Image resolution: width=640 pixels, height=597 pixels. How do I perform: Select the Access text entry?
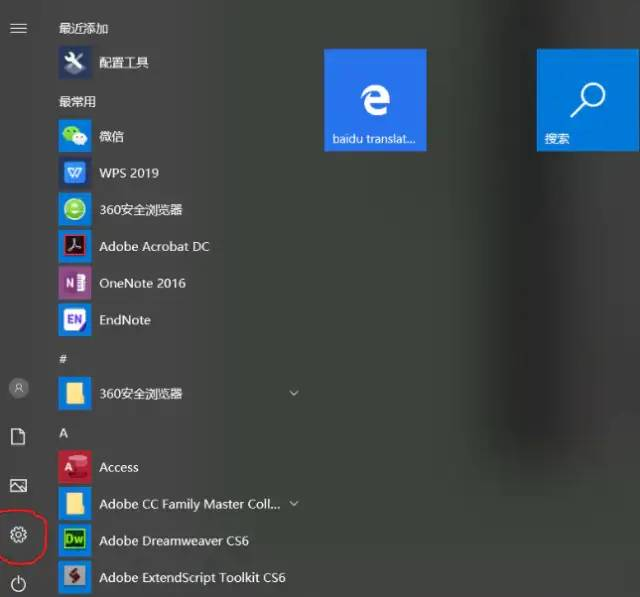119,467
